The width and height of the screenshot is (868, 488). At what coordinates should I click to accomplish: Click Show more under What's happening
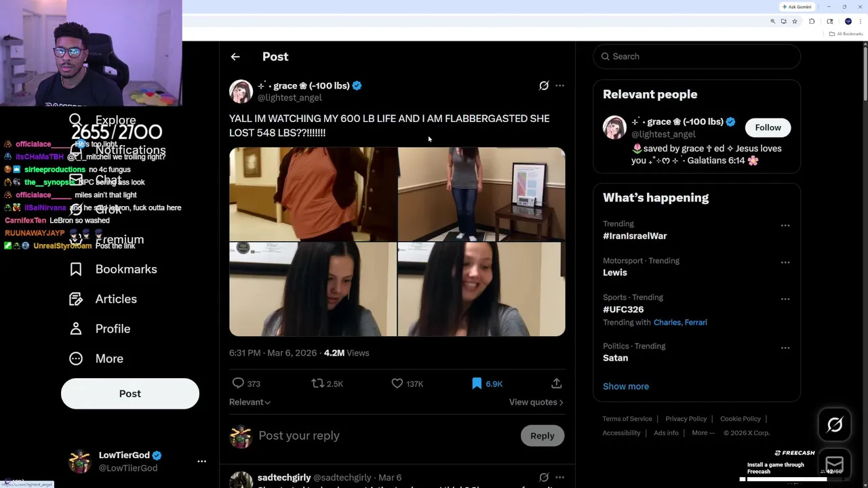(x=626, y=386)
